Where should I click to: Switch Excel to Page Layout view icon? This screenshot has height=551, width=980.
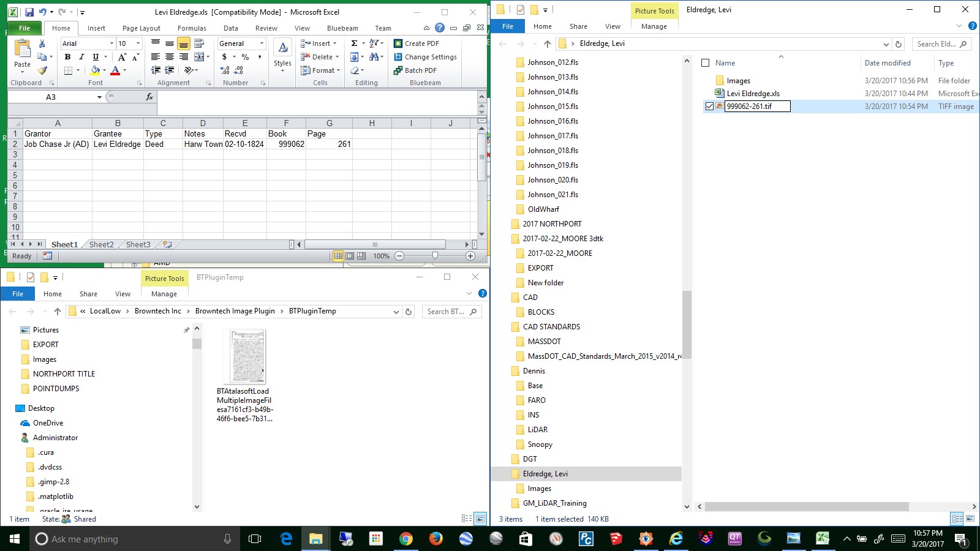coord(350,256)
